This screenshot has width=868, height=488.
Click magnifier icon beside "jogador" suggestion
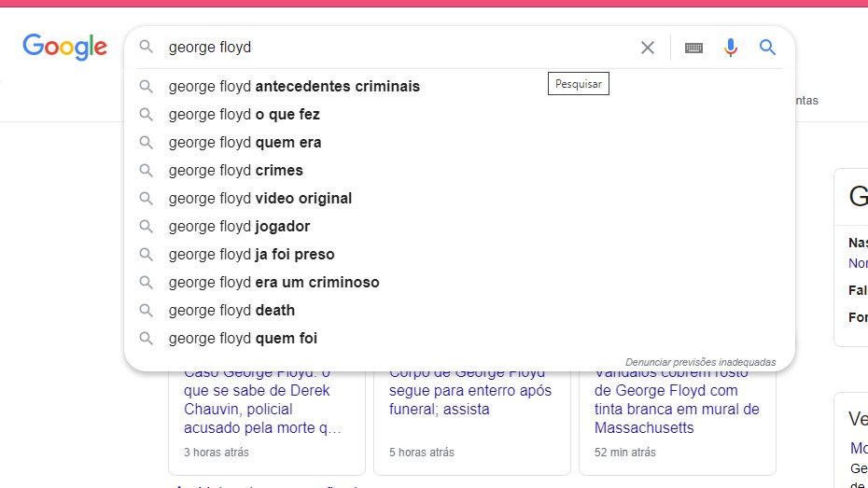[147, 227]
